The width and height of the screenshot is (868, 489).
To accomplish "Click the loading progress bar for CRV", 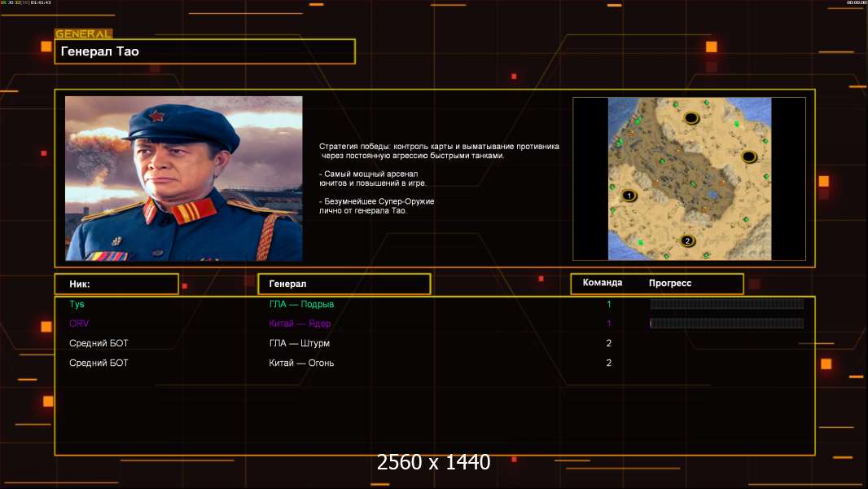I will pos(727,324).
